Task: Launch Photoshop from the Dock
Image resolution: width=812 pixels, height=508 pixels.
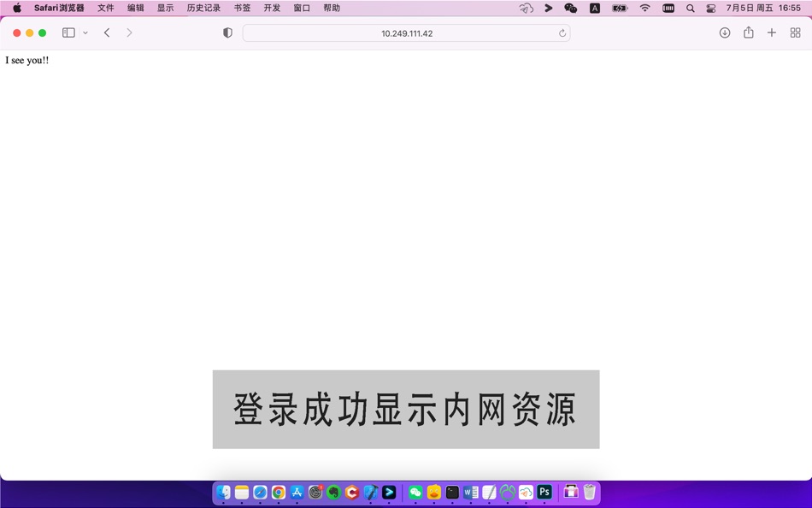Action: pos(544,492)
